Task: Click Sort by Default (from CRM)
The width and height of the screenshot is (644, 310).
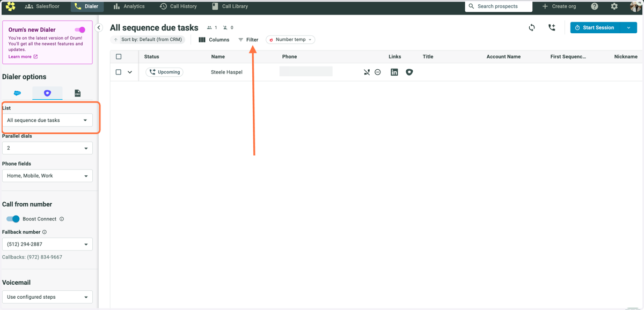Action: click(x=148, y=40)
